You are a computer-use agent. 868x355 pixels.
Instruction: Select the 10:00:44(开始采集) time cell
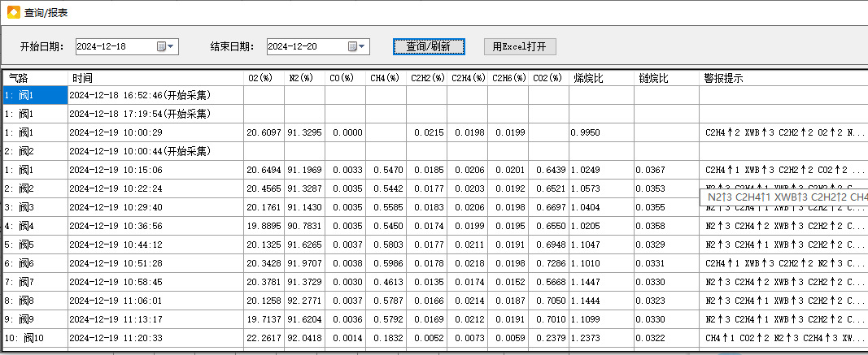coord(156,151)
